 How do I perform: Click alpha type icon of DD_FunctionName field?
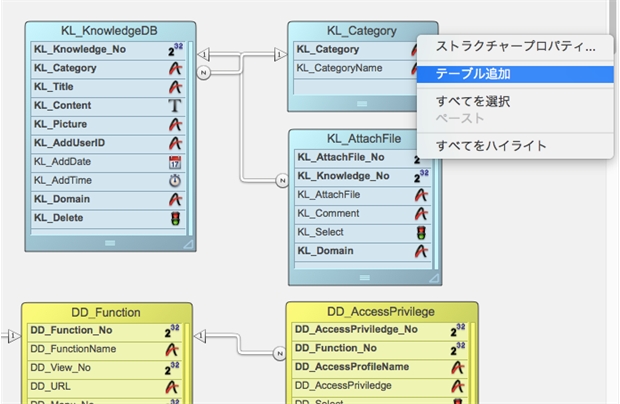(172, 349)
